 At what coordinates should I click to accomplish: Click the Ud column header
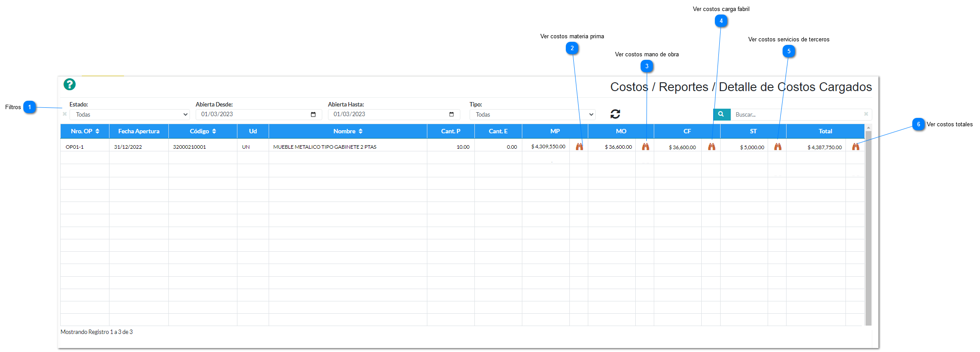coord(253,131)
